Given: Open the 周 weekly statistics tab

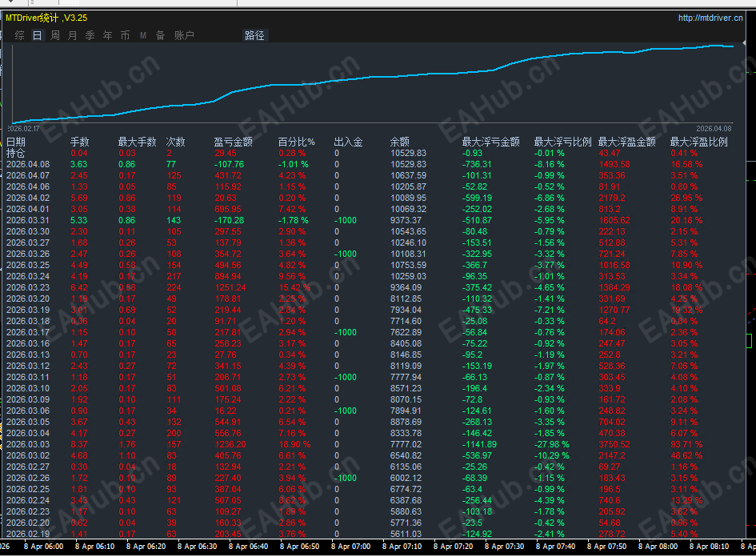Looking at the screenshot, I should point(55,35).
